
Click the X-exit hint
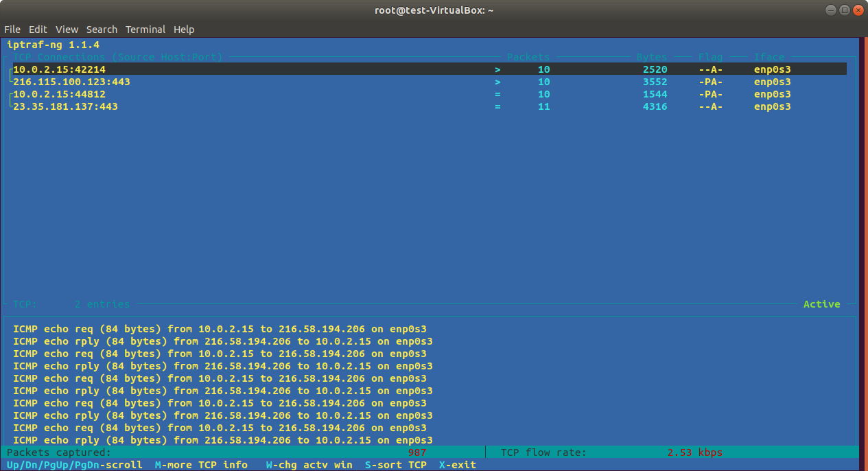[x=458, y=465]
